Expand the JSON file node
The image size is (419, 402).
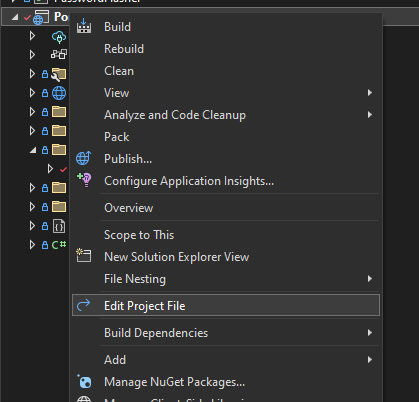point(32,226)
